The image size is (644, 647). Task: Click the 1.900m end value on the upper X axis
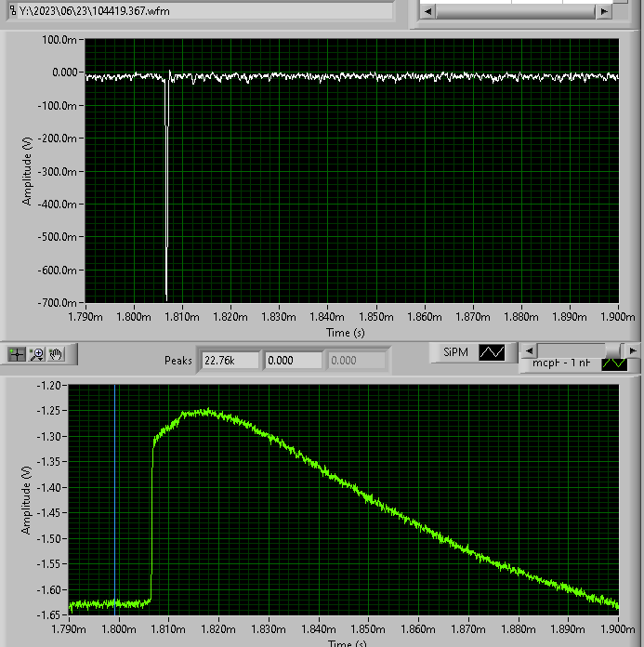point(618,317)
